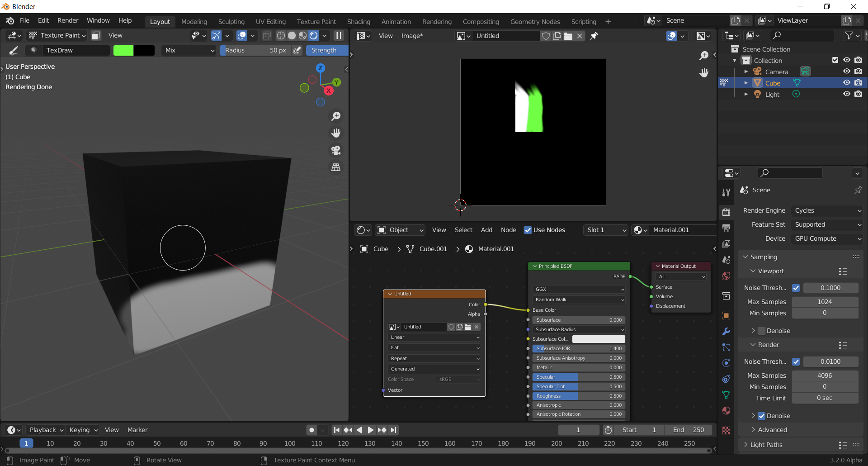Click the Playback button in timeline
This screenshot has height=466, width=868.
click(x=45, y=430)
